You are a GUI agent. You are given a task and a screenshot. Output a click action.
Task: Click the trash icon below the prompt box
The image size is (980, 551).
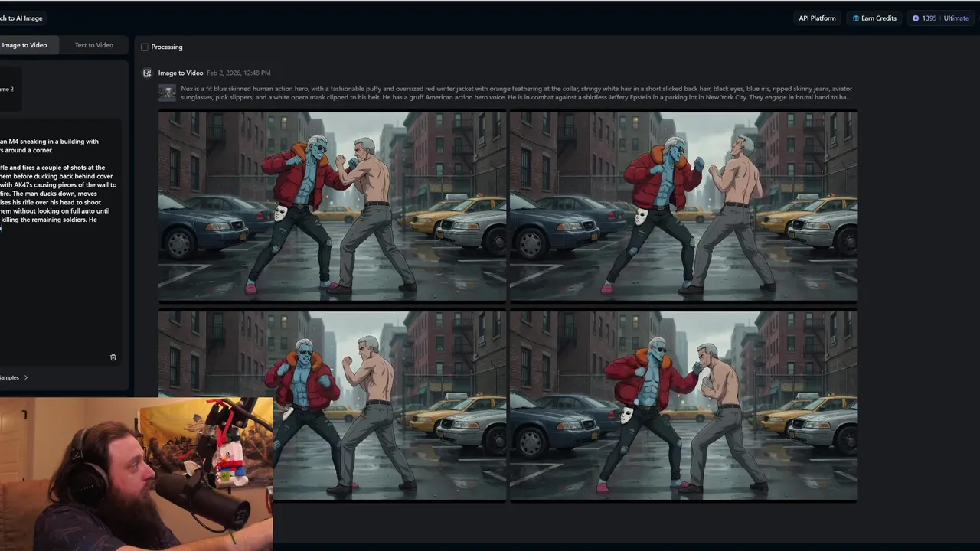point(113,357)
